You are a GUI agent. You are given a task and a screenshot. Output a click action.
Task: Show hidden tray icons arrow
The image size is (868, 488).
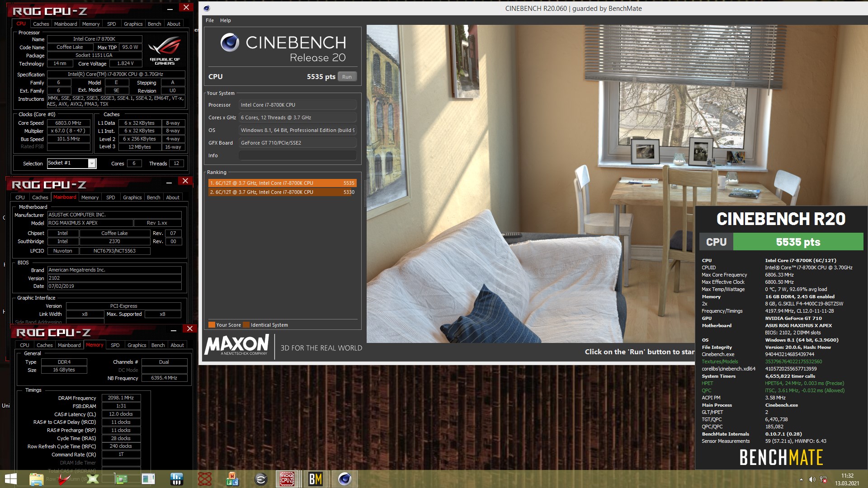click(x=801, y=479)
